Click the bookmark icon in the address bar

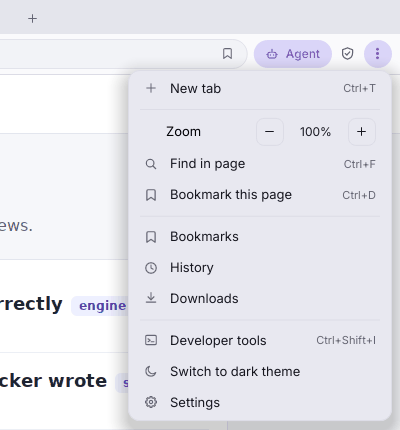pyautogui.click(x=227, y=54)
